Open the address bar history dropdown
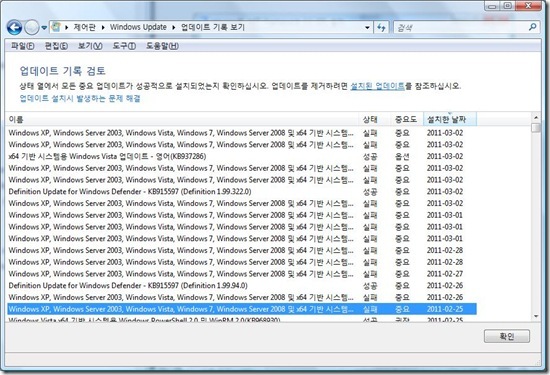Image resolution: width=550 pixels, height=375 pixels. coord(367,27)
